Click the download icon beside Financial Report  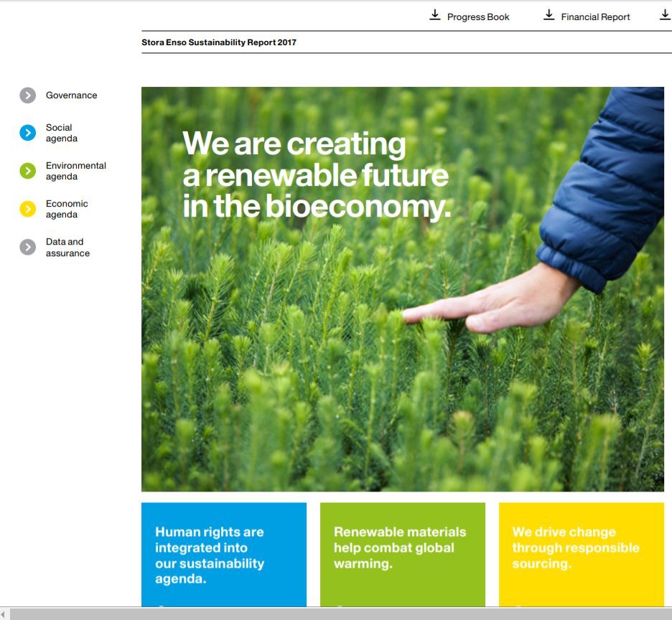click(549, 15)
